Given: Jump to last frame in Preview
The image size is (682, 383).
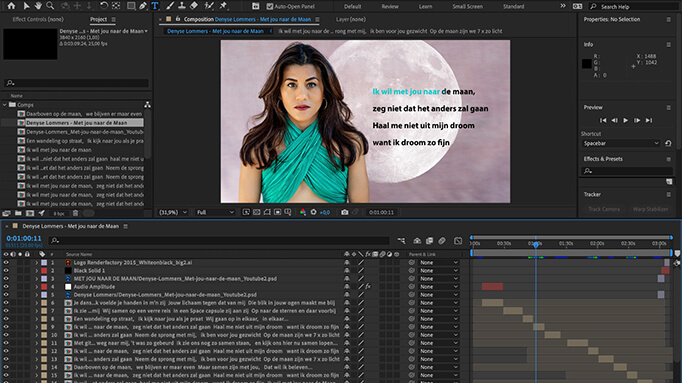Looking at the screenshot, I should tap(649, 120).
